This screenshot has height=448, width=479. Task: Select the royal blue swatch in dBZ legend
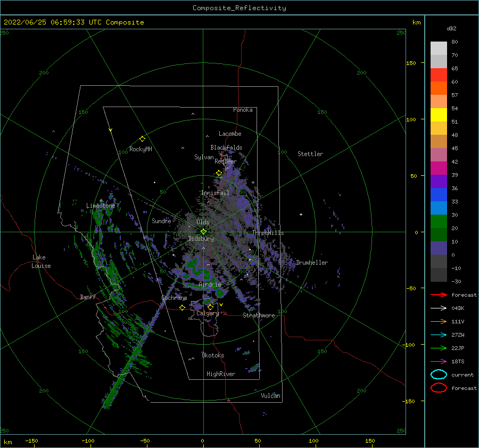click(439, 194)
